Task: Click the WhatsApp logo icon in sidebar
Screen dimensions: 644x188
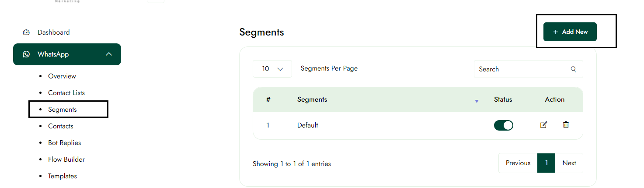Action: 26,54
